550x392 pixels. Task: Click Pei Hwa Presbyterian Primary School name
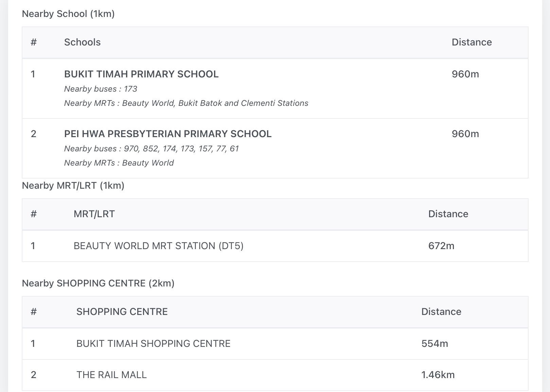[168, 134]
